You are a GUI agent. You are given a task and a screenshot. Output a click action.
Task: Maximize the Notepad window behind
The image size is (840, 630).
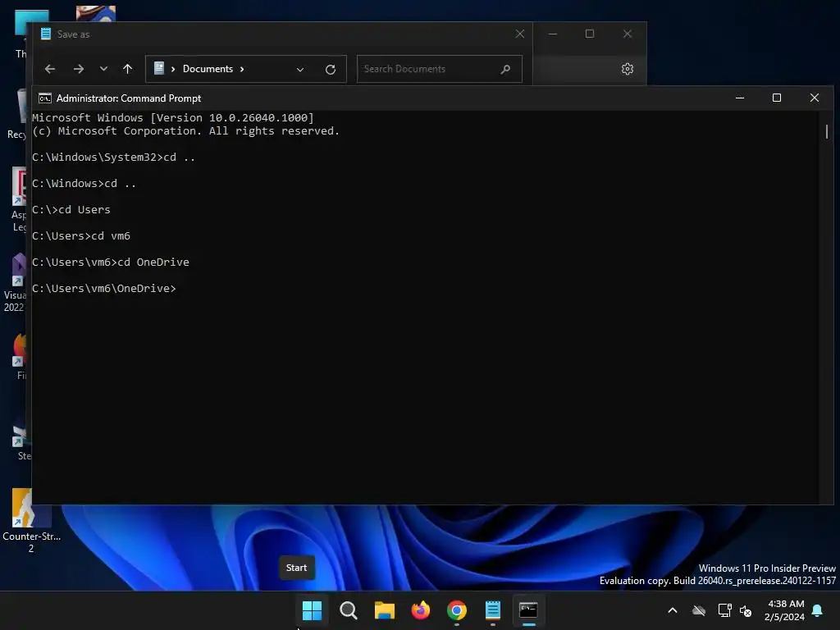coord(590,34)
